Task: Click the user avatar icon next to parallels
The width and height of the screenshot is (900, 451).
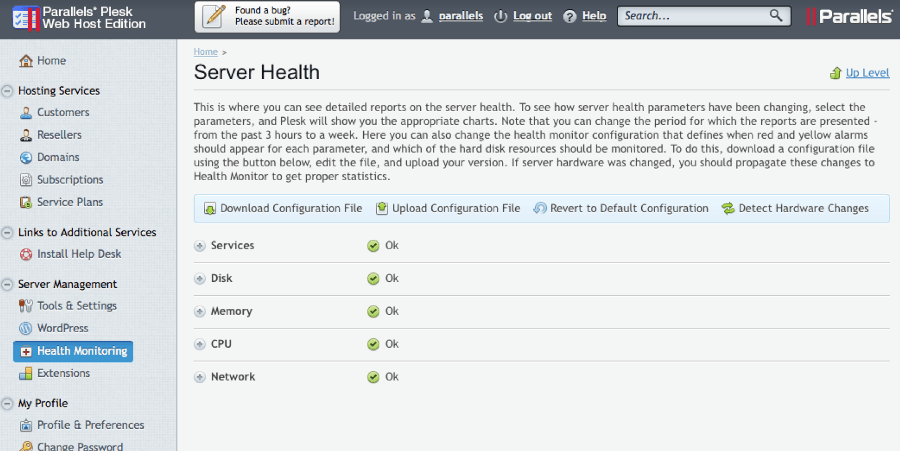Action: (x=427, y=16)
